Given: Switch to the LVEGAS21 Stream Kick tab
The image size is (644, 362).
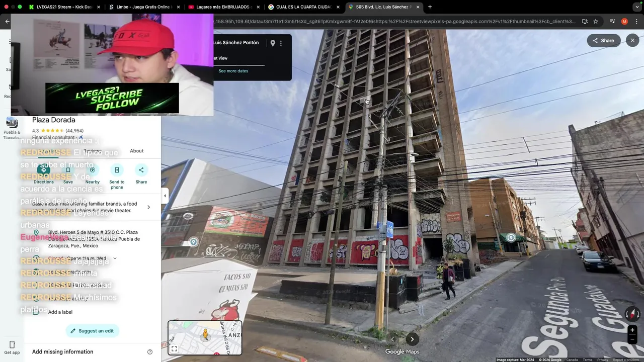Looking at the screenshot, I should [61, 7].
